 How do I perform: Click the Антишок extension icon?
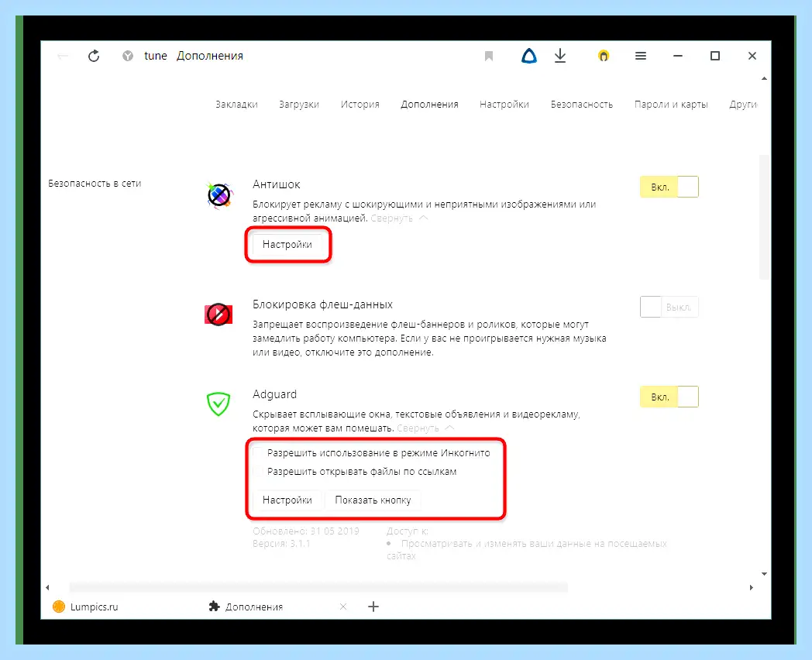[x=219, y=196]
